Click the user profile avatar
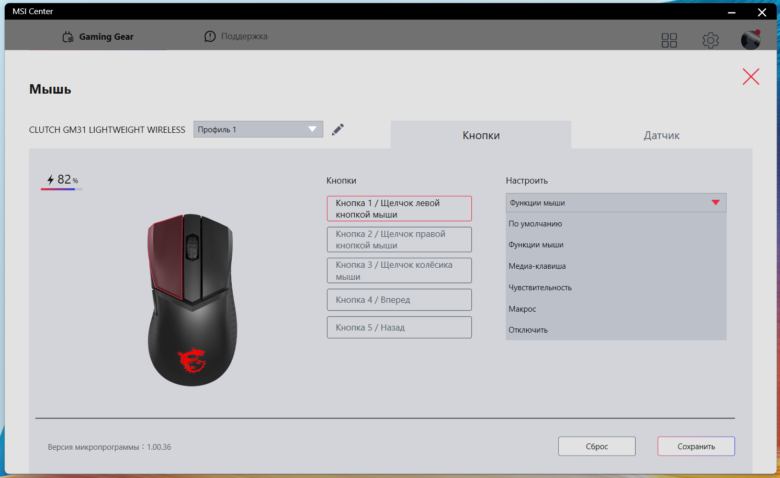The width and height of the screenshot is (780, 478). point(750,40)
